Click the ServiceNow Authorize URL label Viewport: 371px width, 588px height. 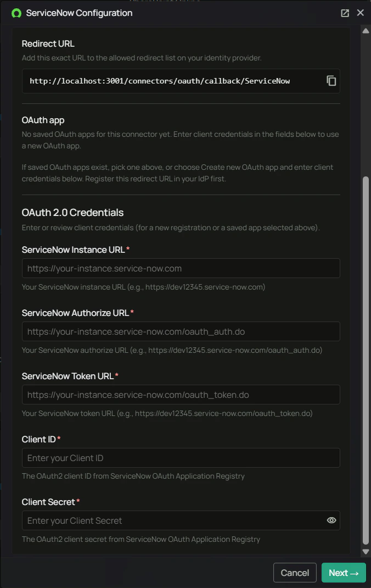click(x=75, y=313)
